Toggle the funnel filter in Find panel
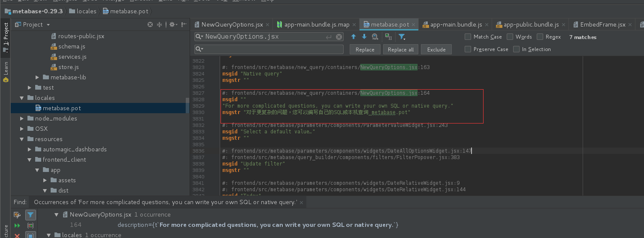Screen dimensions: 644x238 [30, 215]
